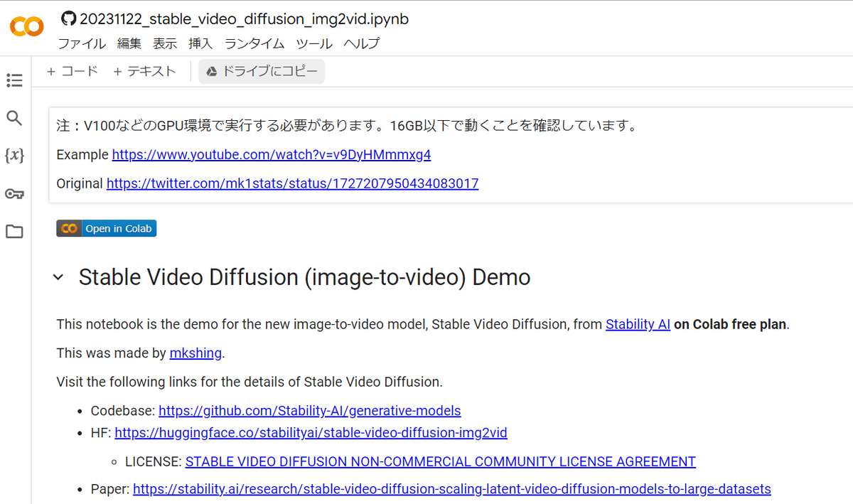
Task: Follow the Stability AI link
Action: coord(638,324)
